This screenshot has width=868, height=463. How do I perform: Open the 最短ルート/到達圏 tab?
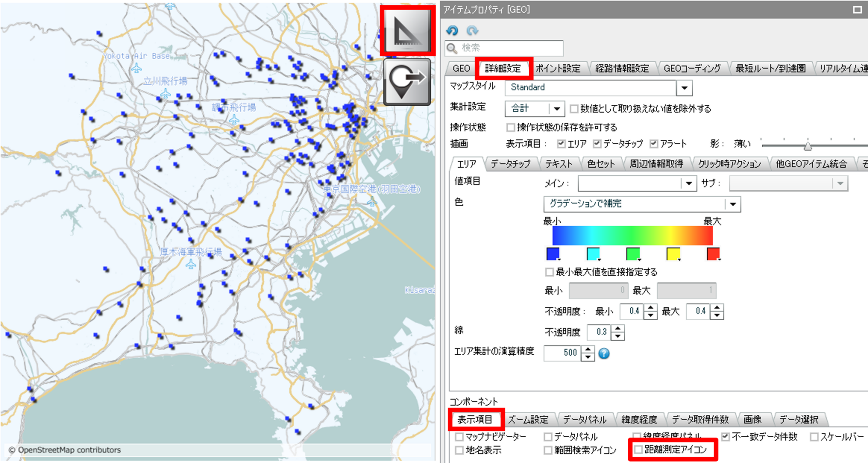770,68
